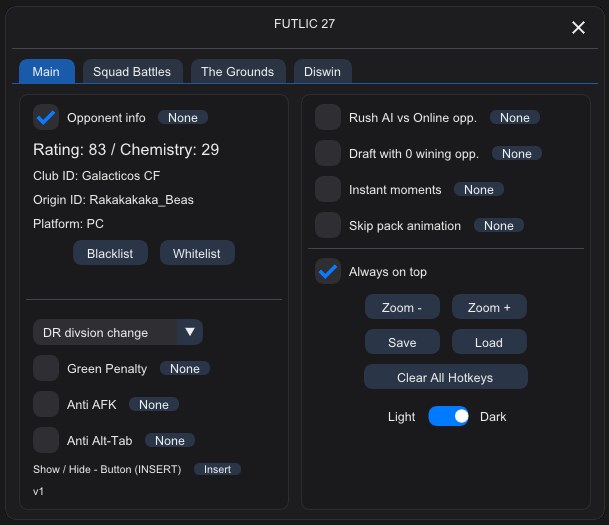This screenshot has width=609, height=525.
Task: Enable Rush AI vs Online opp. checkbox
Action: [x=328, y=117]
